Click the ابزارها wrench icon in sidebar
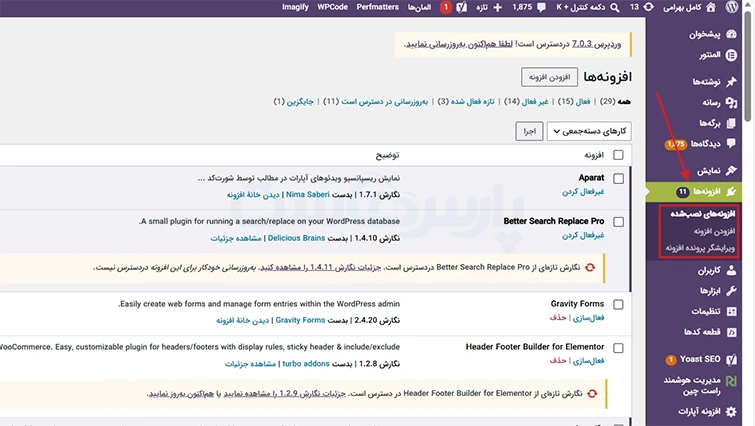 pos(731,291)
